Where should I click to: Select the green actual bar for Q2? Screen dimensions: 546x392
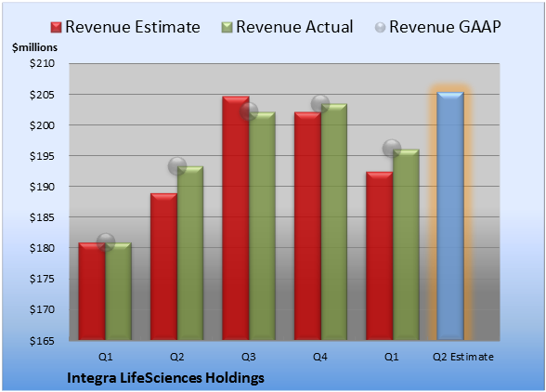(x=190, y=253)
